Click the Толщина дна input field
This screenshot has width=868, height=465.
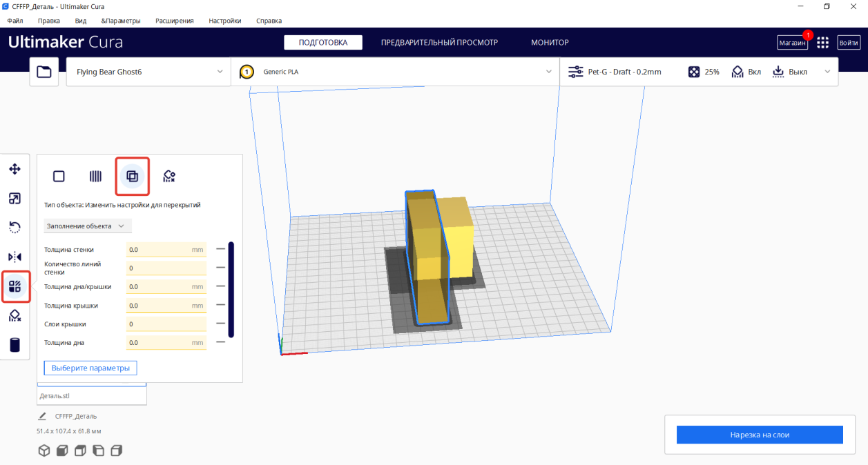(166, 342)
